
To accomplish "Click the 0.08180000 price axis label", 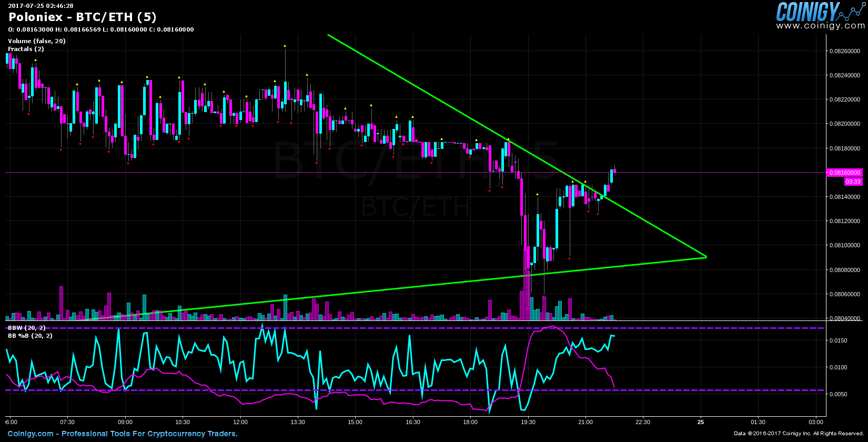I will pos(845,148).
